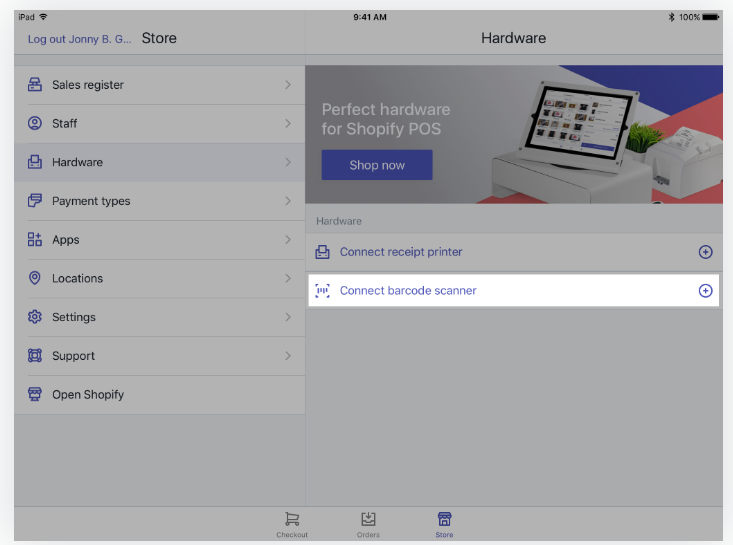
Task: Expand Apps row chevron
Action: tap(288, 239)
